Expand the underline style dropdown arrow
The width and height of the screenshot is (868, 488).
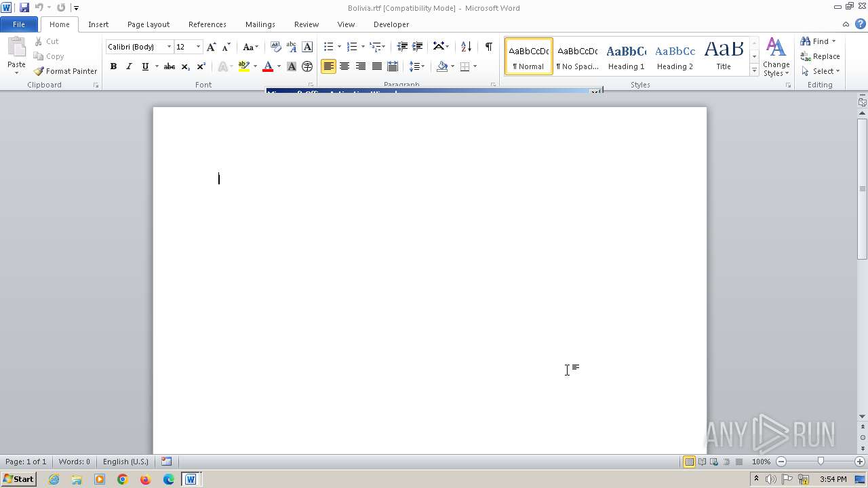pos(157,66)
